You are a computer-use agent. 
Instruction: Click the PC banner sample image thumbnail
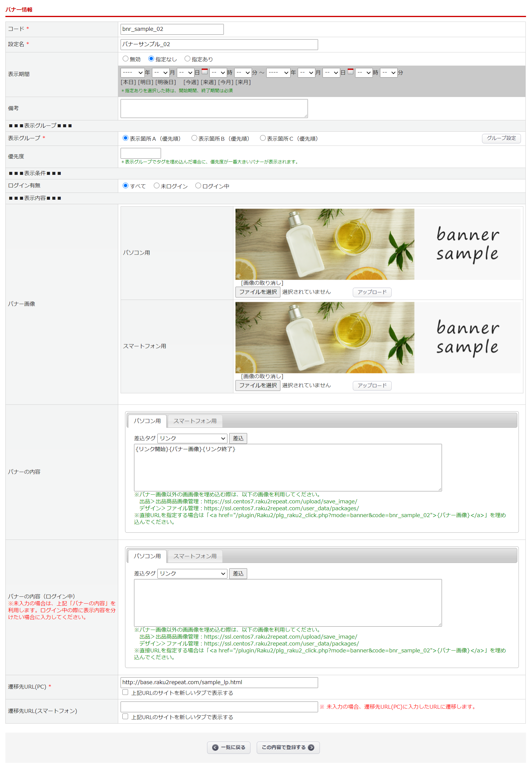[x=377, y=244]
